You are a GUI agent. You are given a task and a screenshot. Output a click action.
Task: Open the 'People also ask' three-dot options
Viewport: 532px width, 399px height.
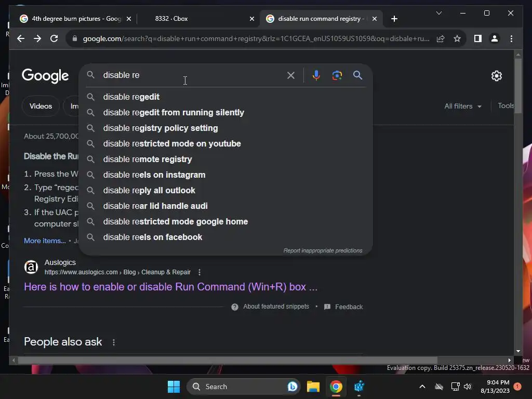point(114,342)
